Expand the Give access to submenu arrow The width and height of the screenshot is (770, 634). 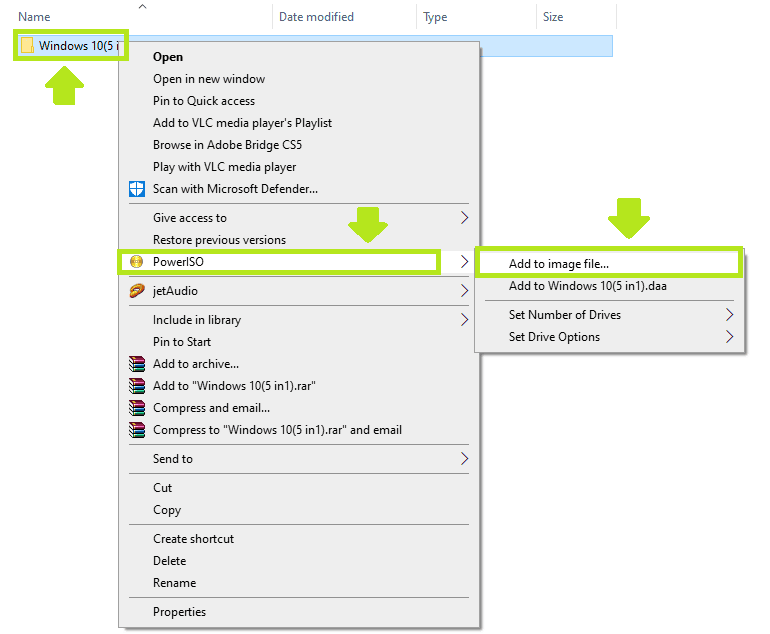(464, 218)
